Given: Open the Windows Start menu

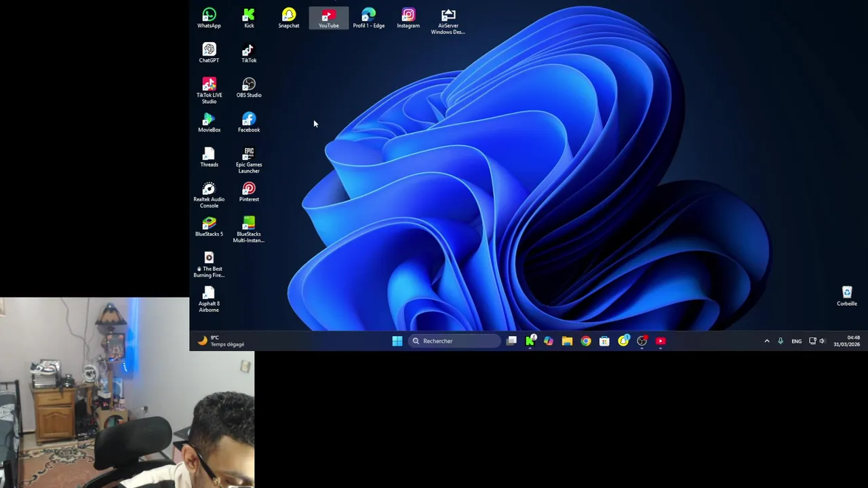Looking at the screenshot, I should pos(397,341).
